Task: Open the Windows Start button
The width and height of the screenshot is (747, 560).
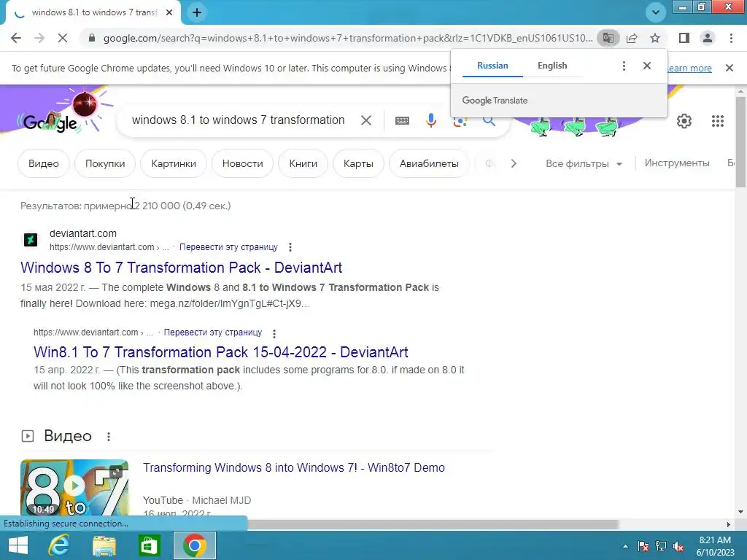Action: (18, 545)
